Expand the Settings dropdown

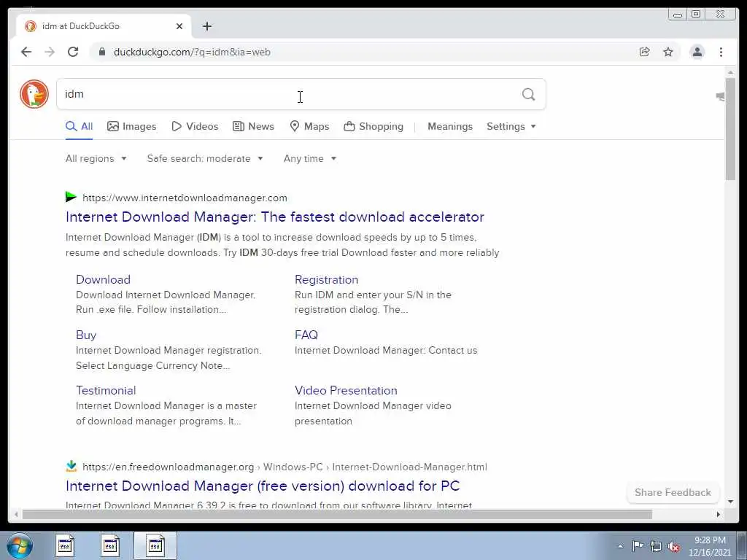511,126
